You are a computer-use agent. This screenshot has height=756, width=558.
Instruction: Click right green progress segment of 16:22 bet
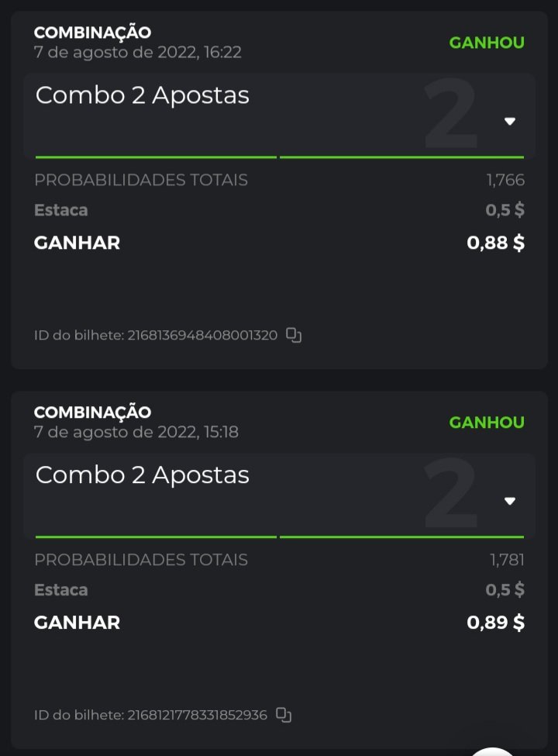(x=401, y=157)
